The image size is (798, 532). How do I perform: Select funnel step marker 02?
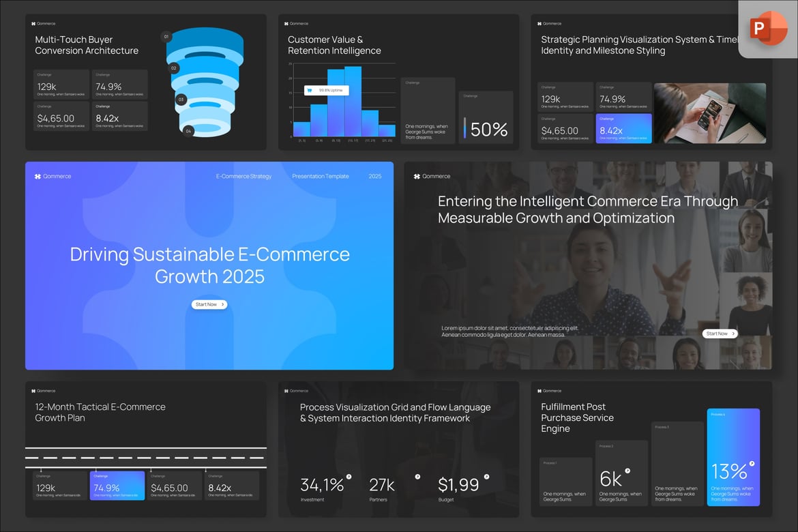coord(173,68)
